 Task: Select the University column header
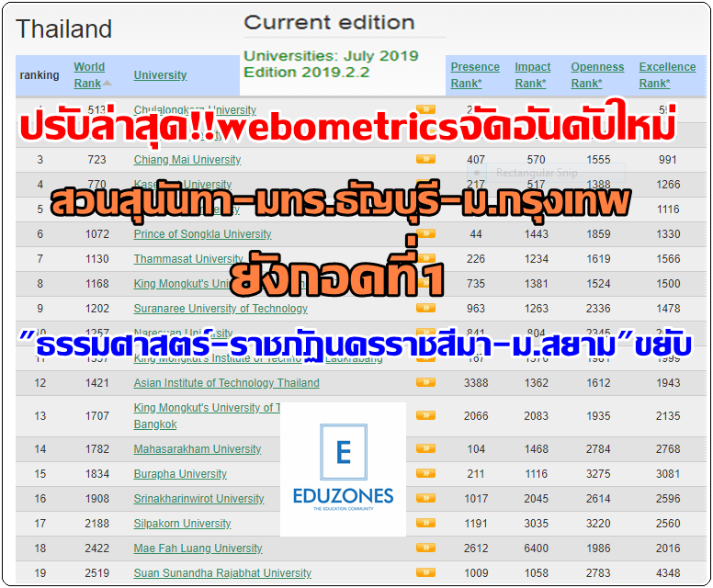(x=160, y=75)
